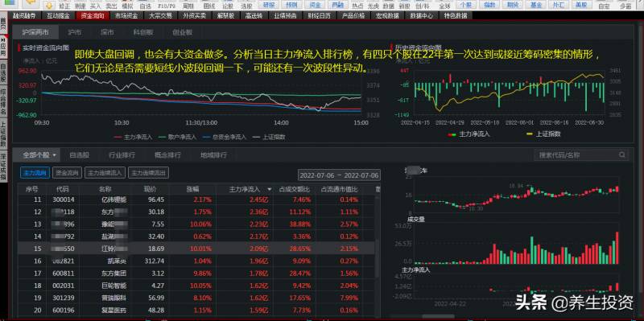
Task: Open the 2022-07-06 date range picker
Action: 339,175
